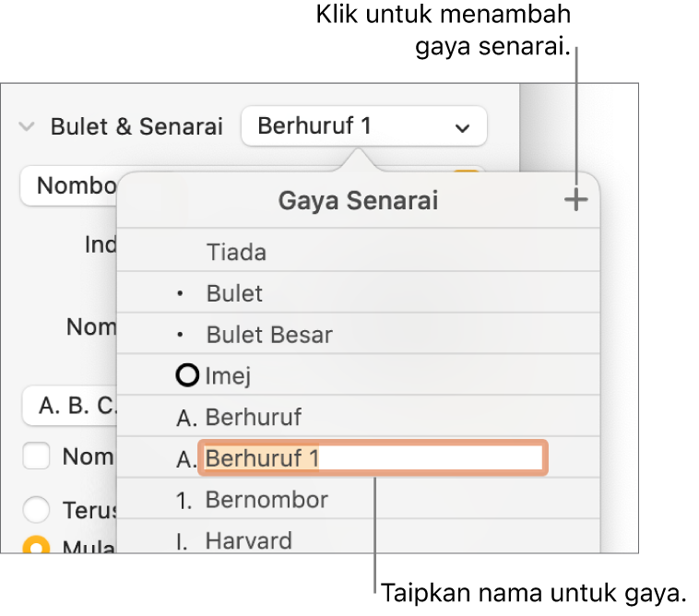
Task: Select the Bulet Besar list style
Action: click(268, 334)
